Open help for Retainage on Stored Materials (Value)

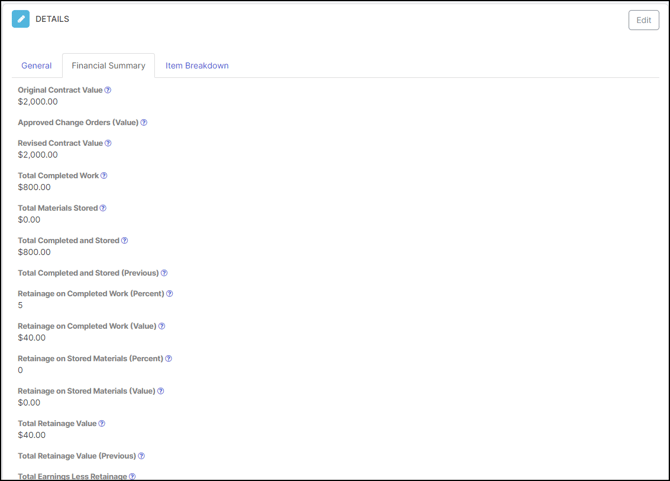coord(161,391)
